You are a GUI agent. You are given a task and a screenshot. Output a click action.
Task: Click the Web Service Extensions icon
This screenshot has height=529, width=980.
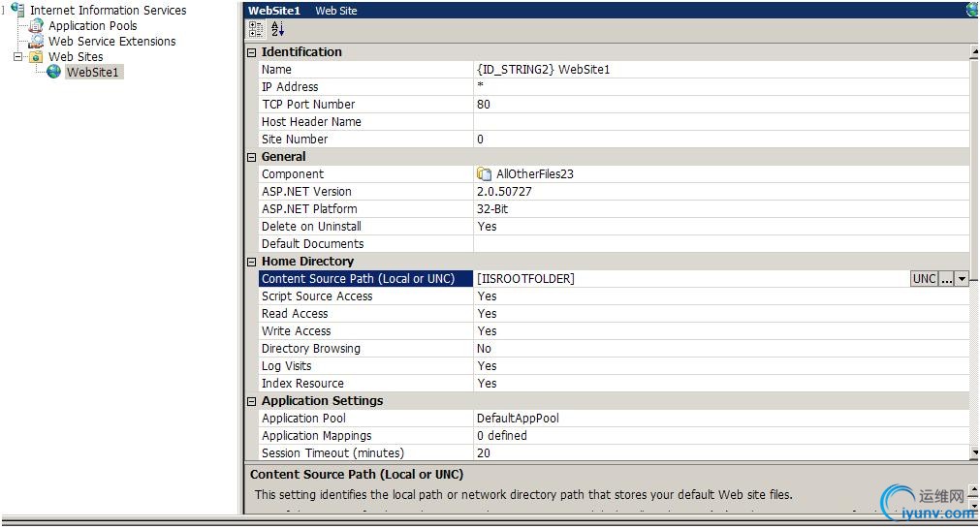pyautogui.click(x=36, y=41)
